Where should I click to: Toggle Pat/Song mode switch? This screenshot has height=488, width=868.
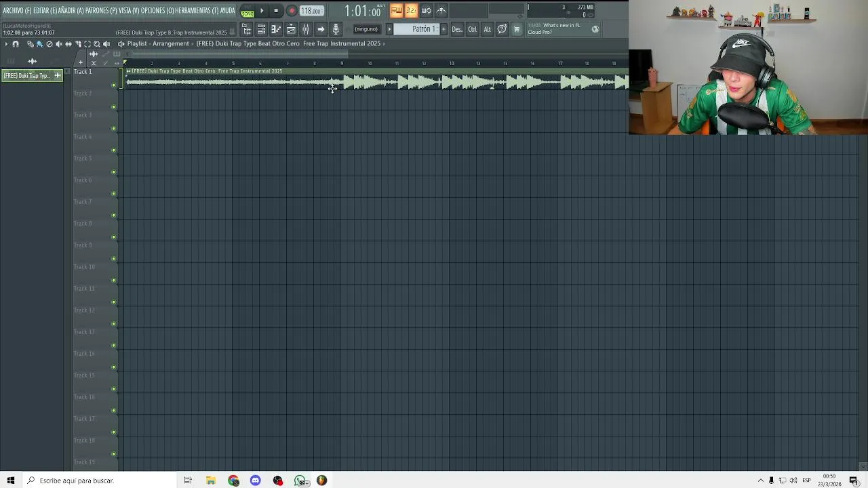click(247, 11)
